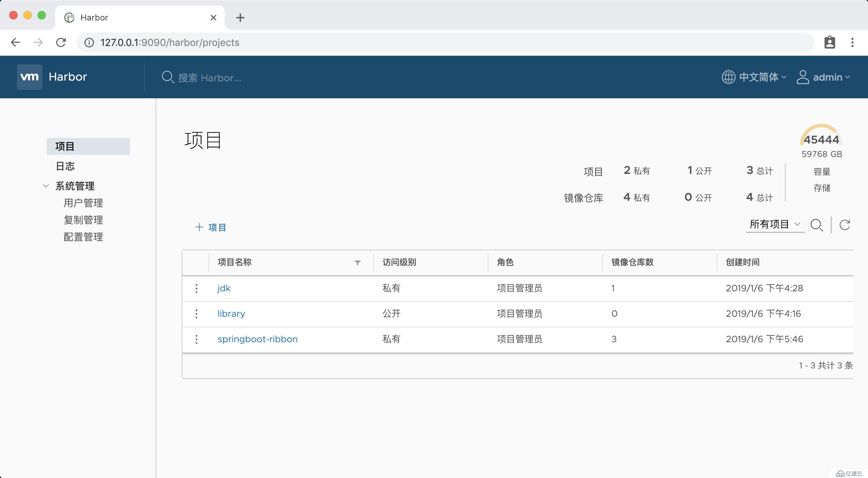Click the browser forward arrow
This screenshot has width=868, height=478.
coord(38,42)
